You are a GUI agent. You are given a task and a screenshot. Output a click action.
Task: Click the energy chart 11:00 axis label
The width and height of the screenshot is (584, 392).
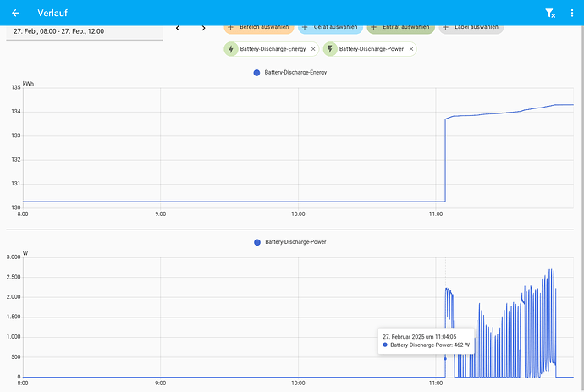[x=436, y=214]
